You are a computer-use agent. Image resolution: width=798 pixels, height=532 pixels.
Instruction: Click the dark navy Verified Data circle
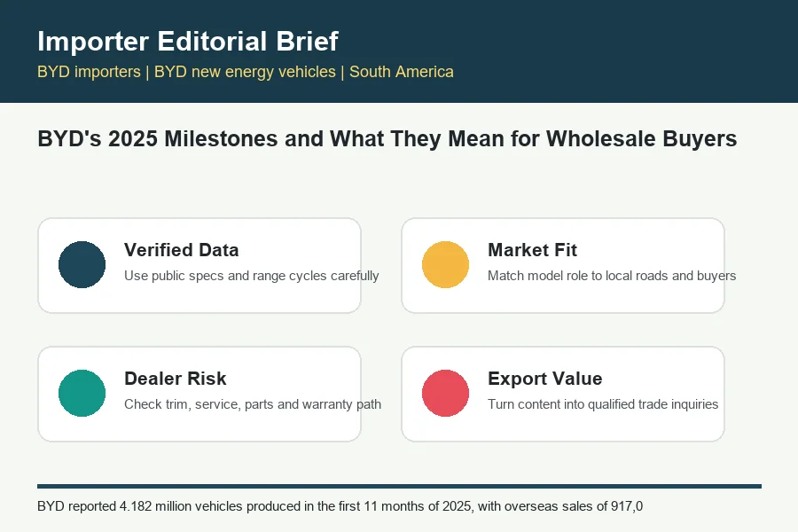tap(82, 265)
